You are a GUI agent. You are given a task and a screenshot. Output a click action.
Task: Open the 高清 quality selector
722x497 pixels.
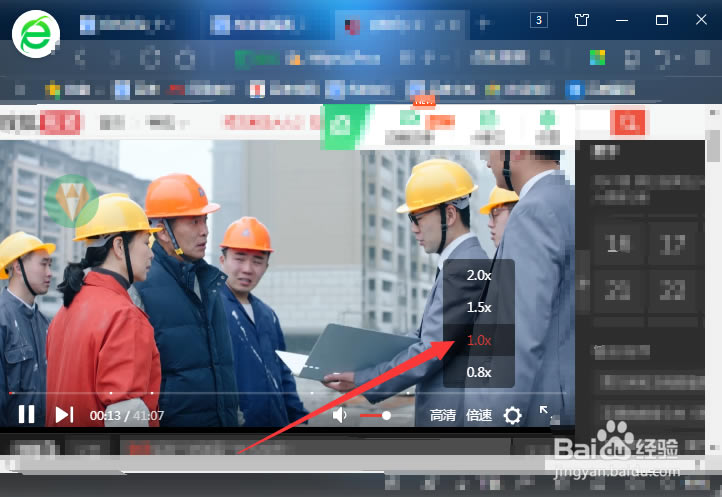point(443,415)
